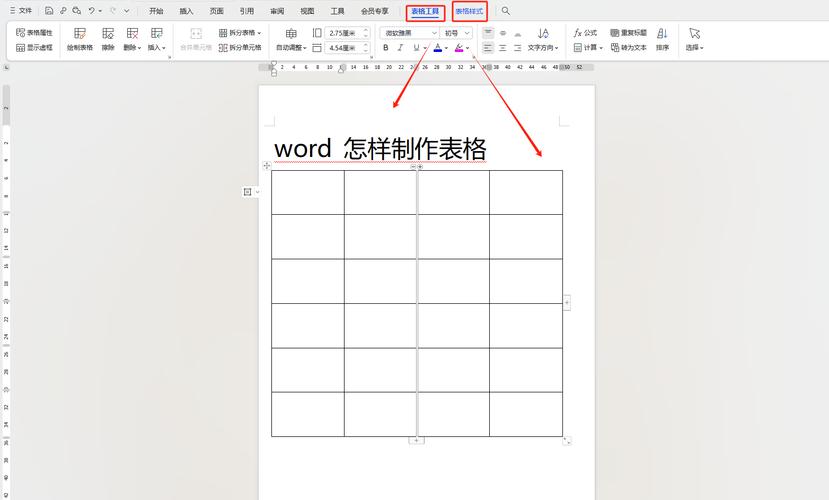Image resolution: width=829 pixels, height=500 pixels.
Task: Toggle 重复标题 repeat header rows
Action: [629, 33]
